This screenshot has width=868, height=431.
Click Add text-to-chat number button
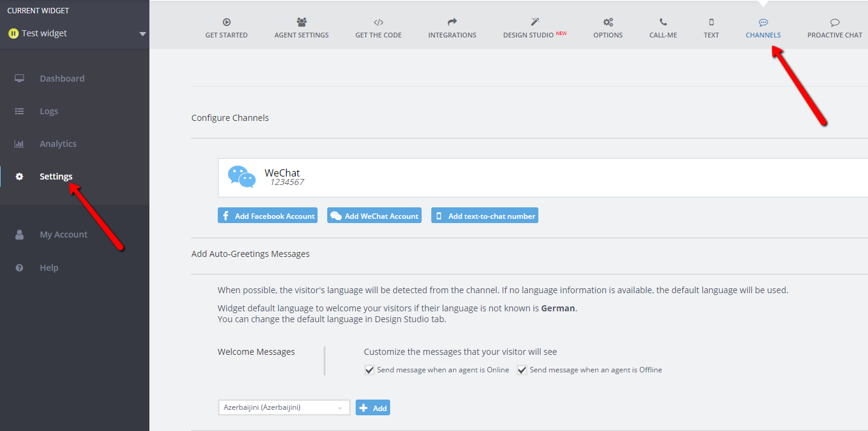485,216
